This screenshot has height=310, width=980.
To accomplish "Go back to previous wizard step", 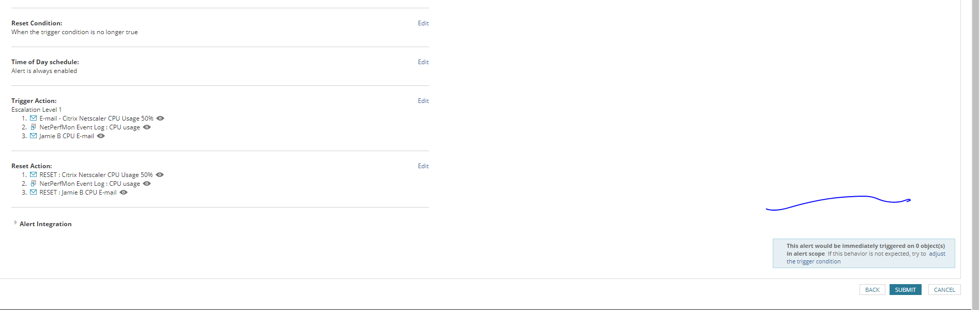I will click(x=872, y=290).
